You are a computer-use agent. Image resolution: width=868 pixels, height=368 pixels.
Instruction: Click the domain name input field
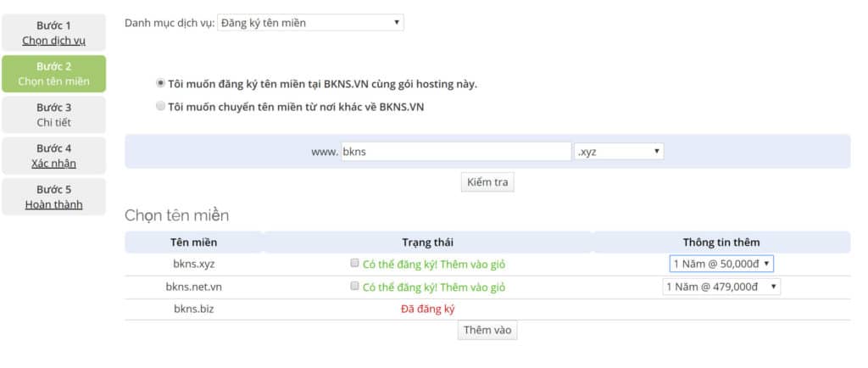click(x=455, y=152)
